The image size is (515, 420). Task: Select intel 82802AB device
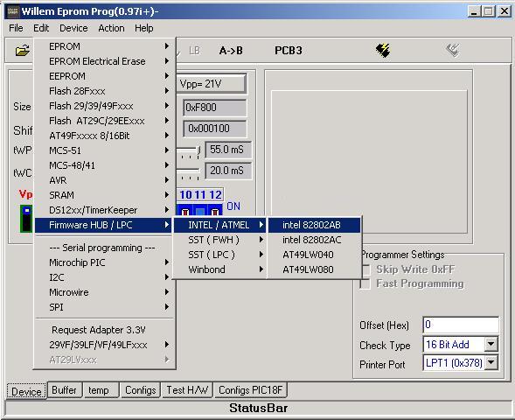coord(315,225)
